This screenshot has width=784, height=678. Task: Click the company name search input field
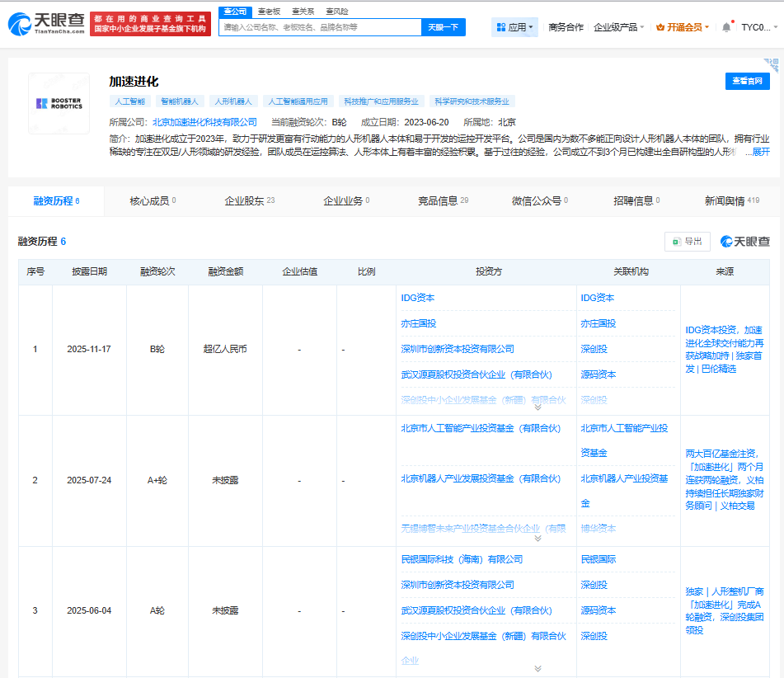[320, 27]
